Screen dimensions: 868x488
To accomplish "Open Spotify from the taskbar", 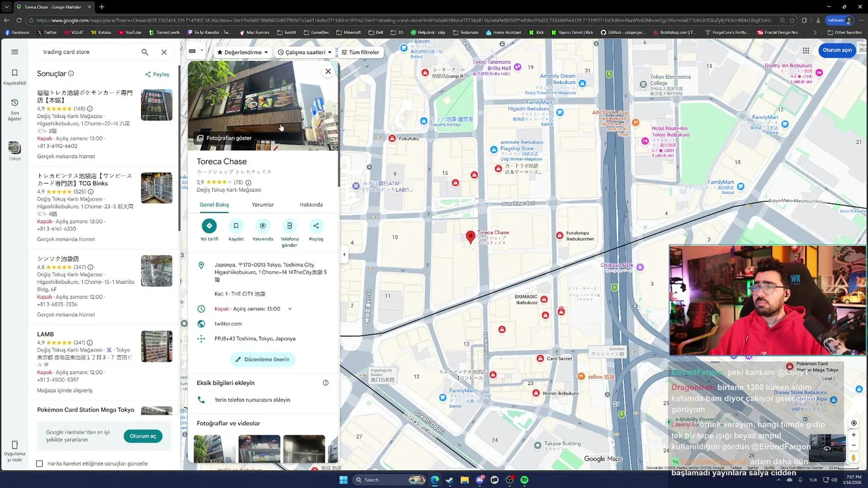I will 524,480.
